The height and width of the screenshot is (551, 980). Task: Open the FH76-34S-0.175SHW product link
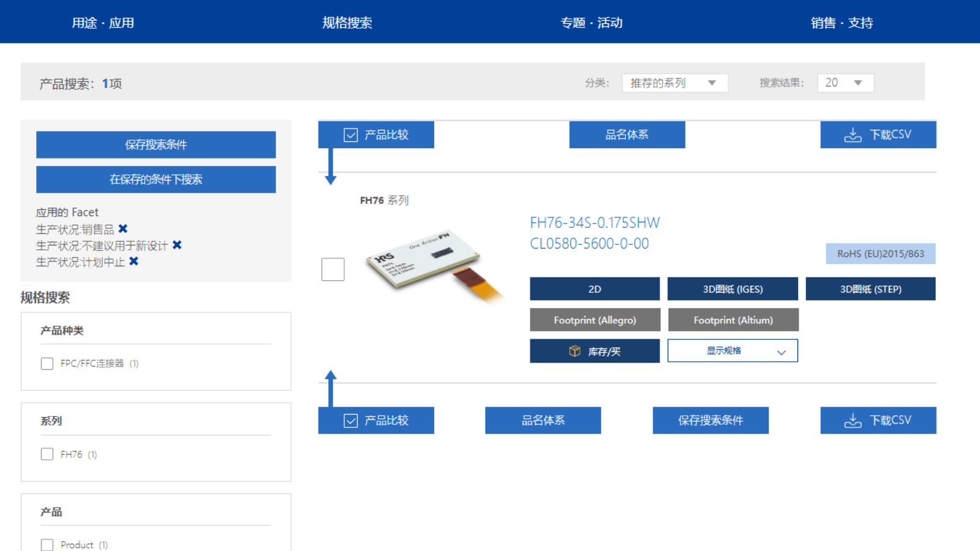(x=595, y=222)
